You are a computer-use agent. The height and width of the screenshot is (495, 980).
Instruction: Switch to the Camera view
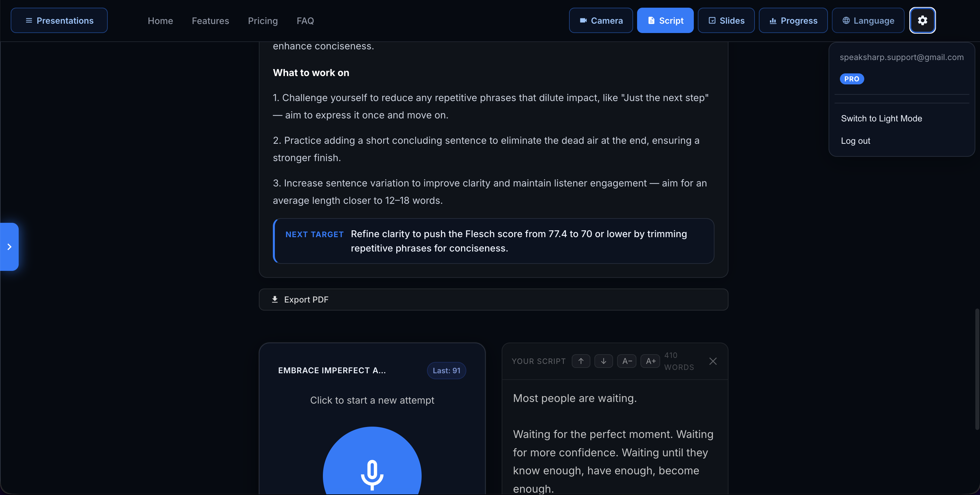pyautogui.click(x=601, y=21)
